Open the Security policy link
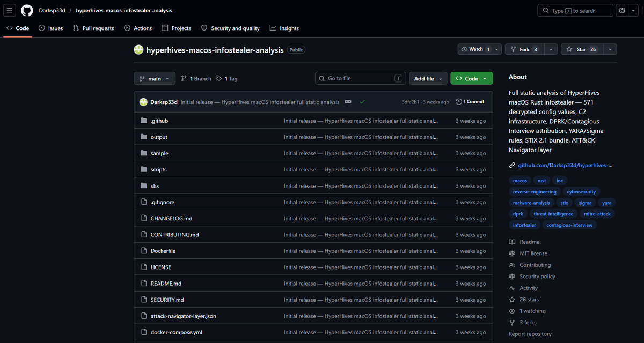The height and width of the screenshot is (343, 644). pyautogui.click(x=532, y=277)
